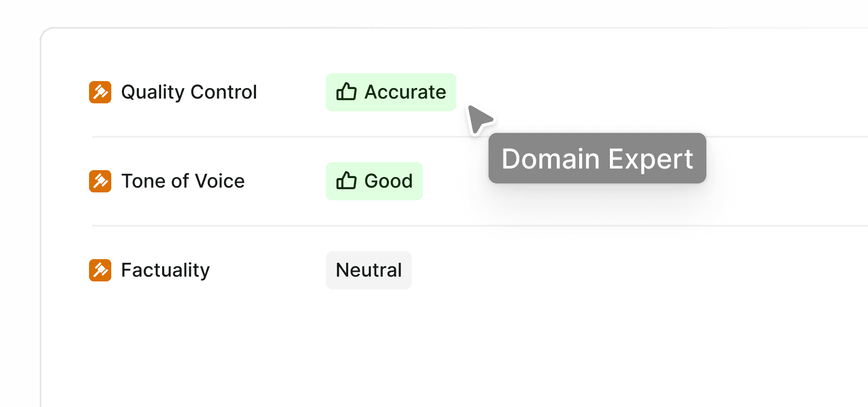Click the orange evaluator badge on the middle row

pos(100,181)
